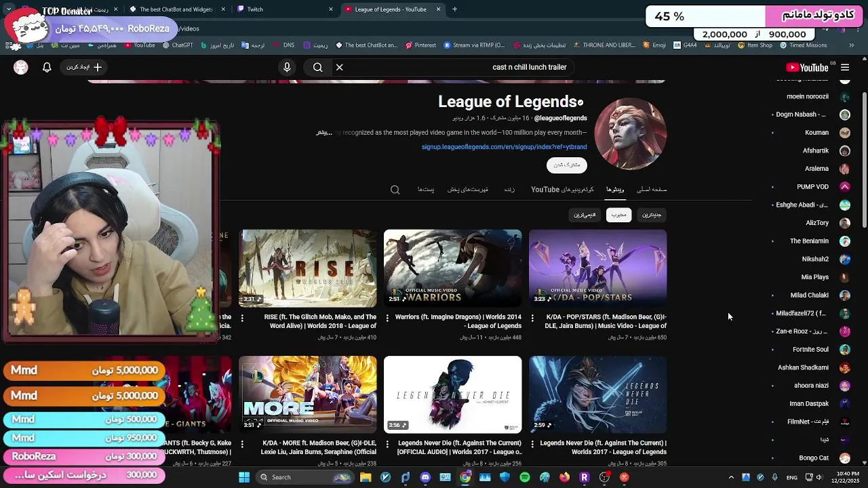Click the K/DA POP/STARS video thumbnail
The width and height of the screenshot is (868, 488).
click(x=598, y=268)
